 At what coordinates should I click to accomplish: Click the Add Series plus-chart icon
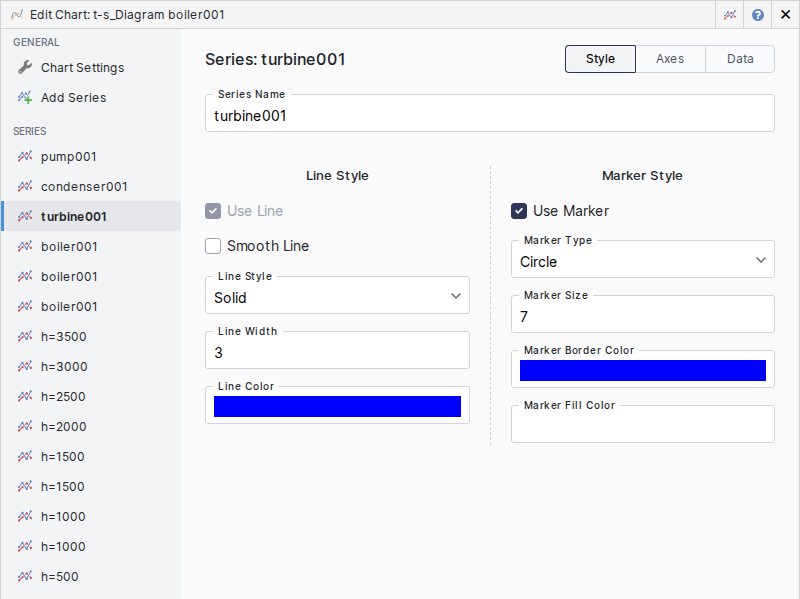pyautogui.click(x=25, y=97)
